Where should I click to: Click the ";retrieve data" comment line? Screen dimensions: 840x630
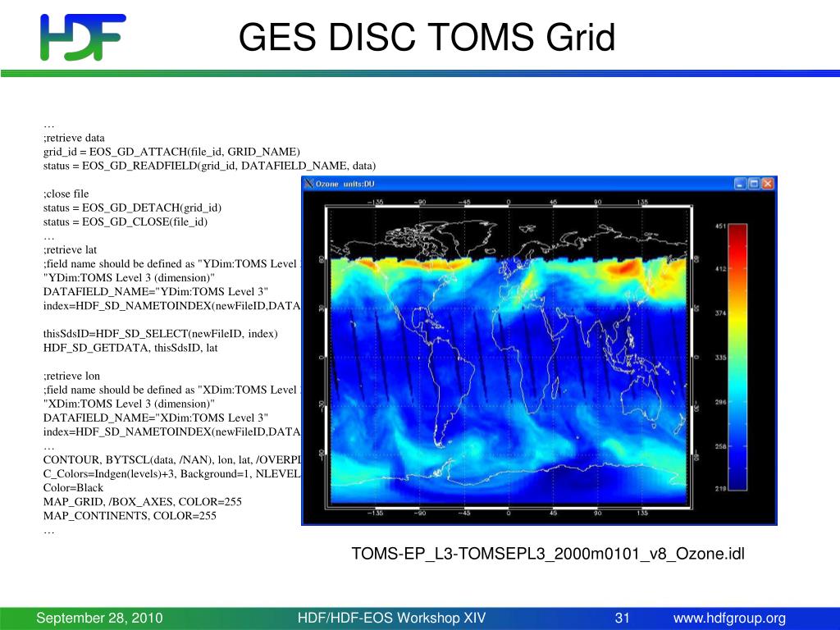pos(74,138)
